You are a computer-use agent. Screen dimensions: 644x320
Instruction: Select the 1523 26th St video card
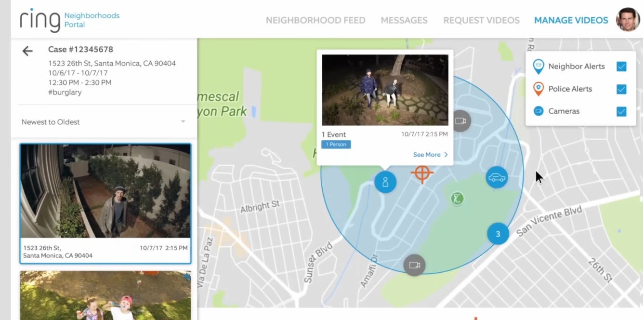point(105,203)
